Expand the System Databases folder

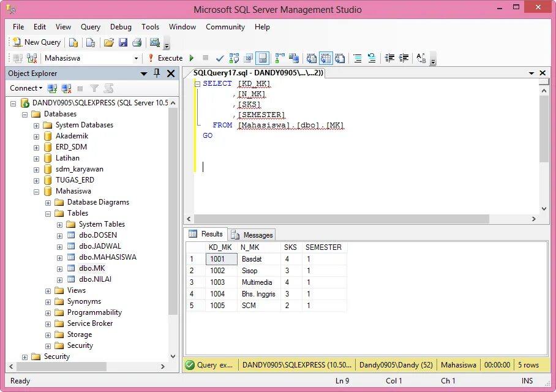pyautogui.click(x=37, y=126)
